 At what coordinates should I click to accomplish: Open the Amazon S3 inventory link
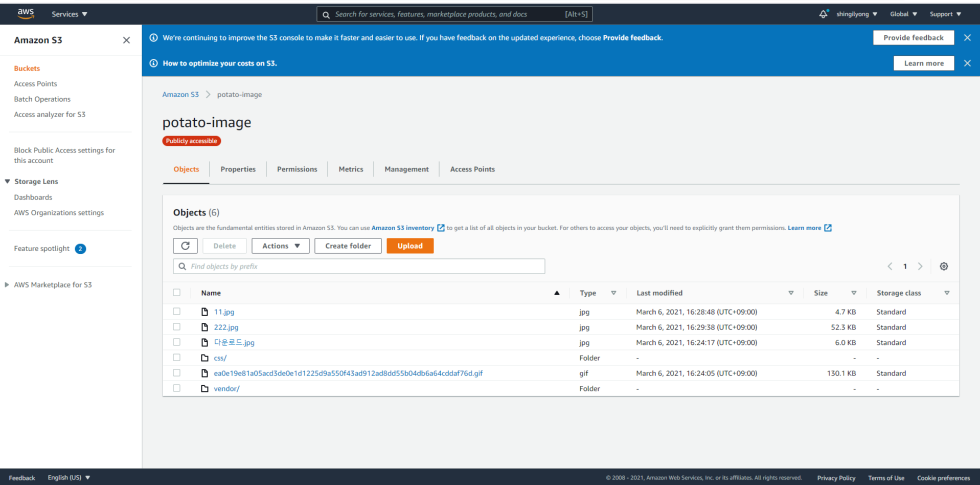(403, 228)
